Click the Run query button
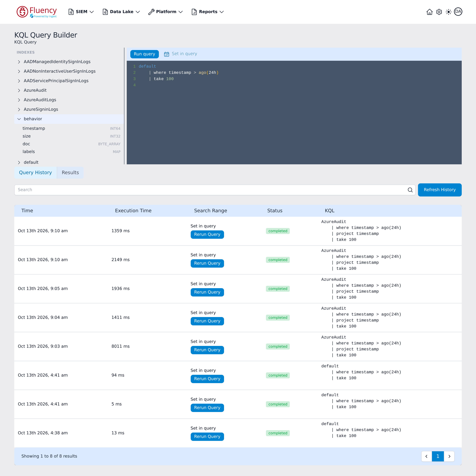Screen dimensions: 476x476 [x=144, y=54]
